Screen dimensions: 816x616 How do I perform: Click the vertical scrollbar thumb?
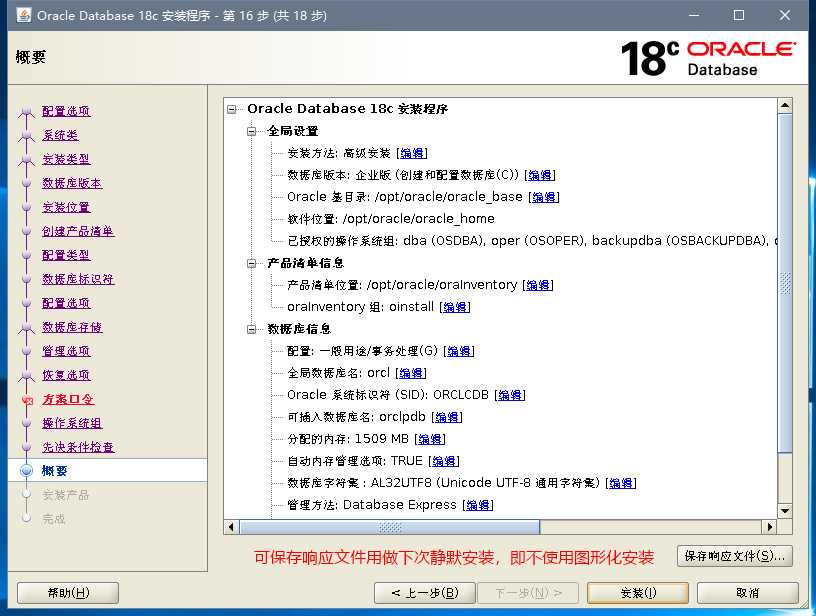pos(785,283)
